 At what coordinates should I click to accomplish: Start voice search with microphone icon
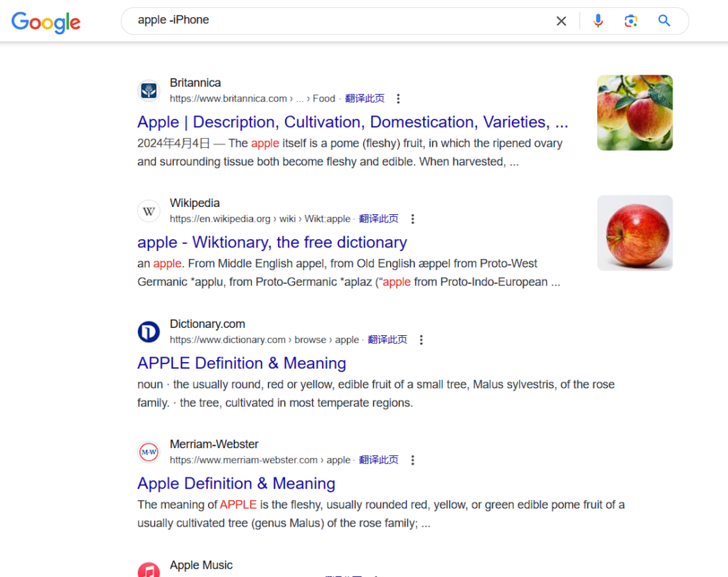coord(598,21)
